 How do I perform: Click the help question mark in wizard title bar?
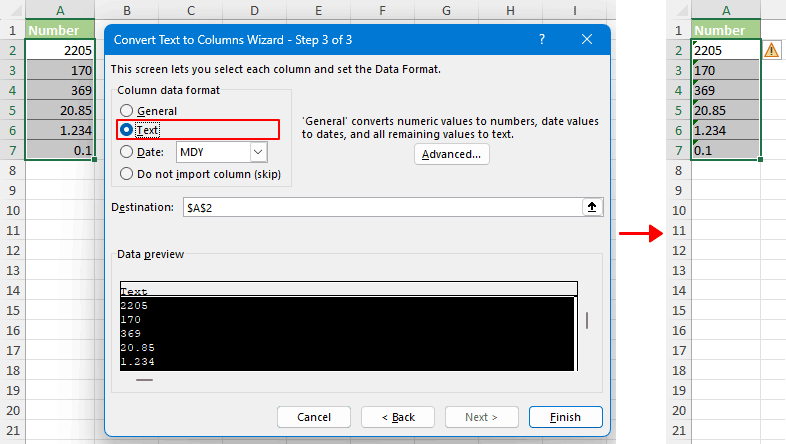[542, 40]
